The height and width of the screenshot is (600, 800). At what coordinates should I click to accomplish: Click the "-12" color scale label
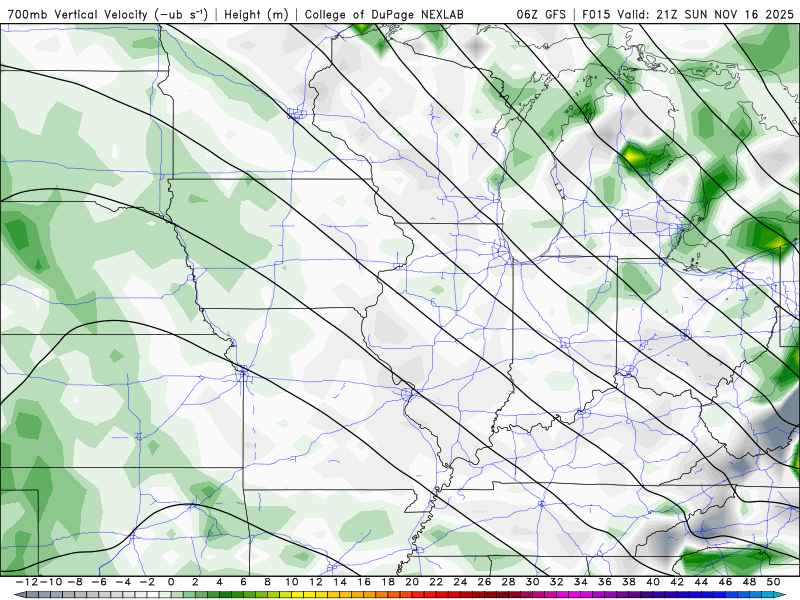click(x=27, y=582)
